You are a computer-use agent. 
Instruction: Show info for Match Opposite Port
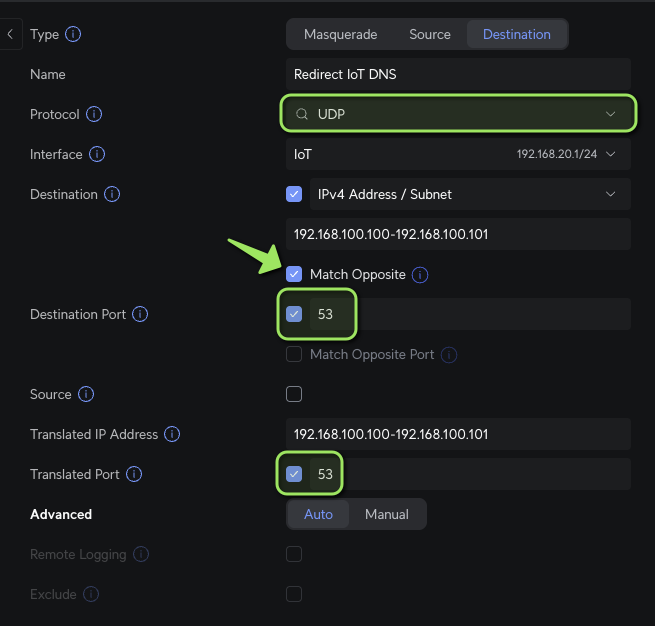(449, 355)
